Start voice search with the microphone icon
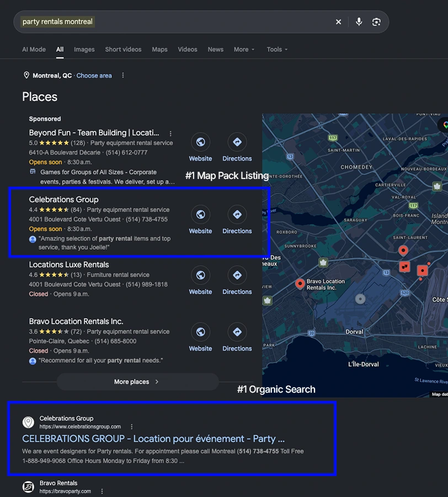Viewport: 448px width, 497px height. 359,22
